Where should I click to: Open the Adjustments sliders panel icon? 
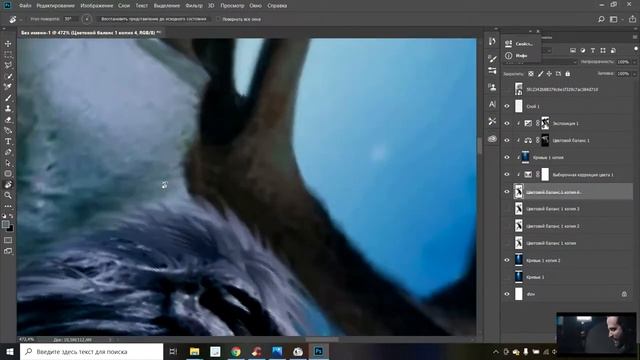tap(492, 71)
